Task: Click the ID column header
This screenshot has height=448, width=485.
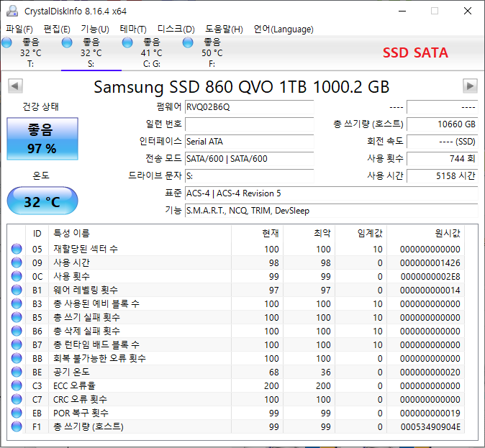Action: click(x=37, y=233)
